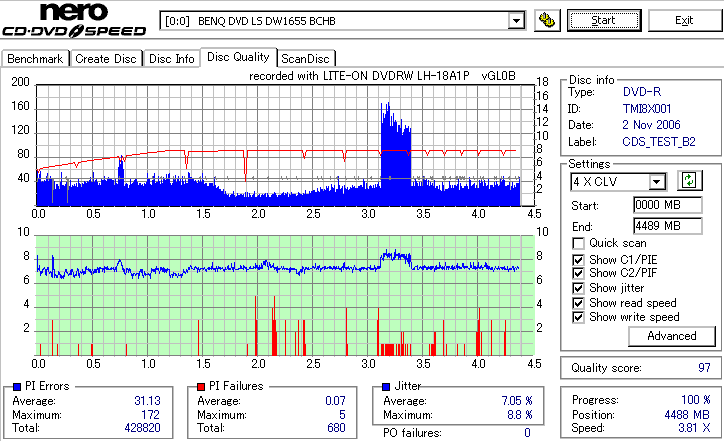The image size is (724, 441).
Task: Click the PI Failures total 680
Action: (336, 428)
